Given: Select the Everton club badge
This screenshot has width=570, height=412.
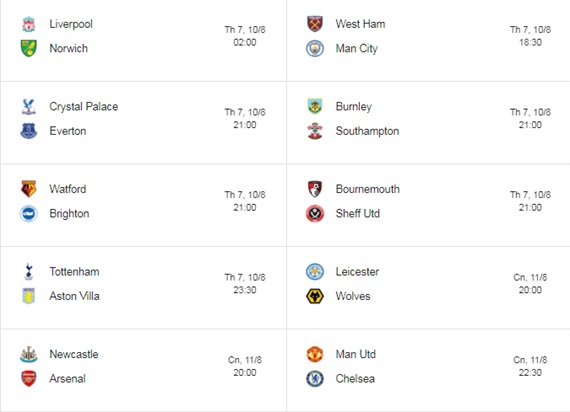Looking at the screenshot, I should tap(28, 131).
